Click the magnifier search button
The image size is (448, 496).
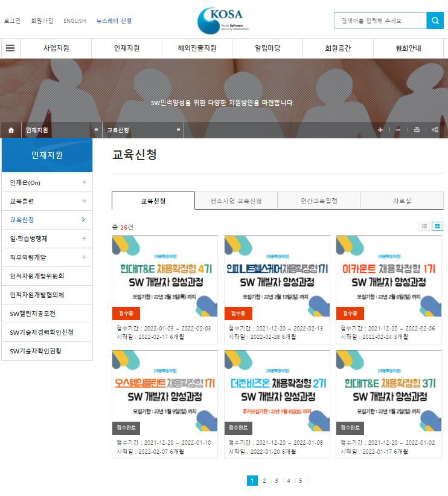point(435,21)
